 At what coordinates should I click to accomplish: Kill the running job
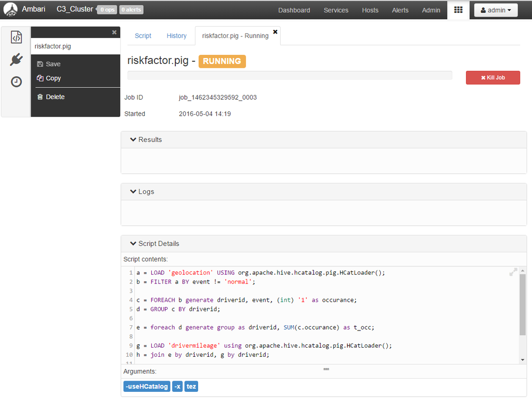[x=493, y=77]
